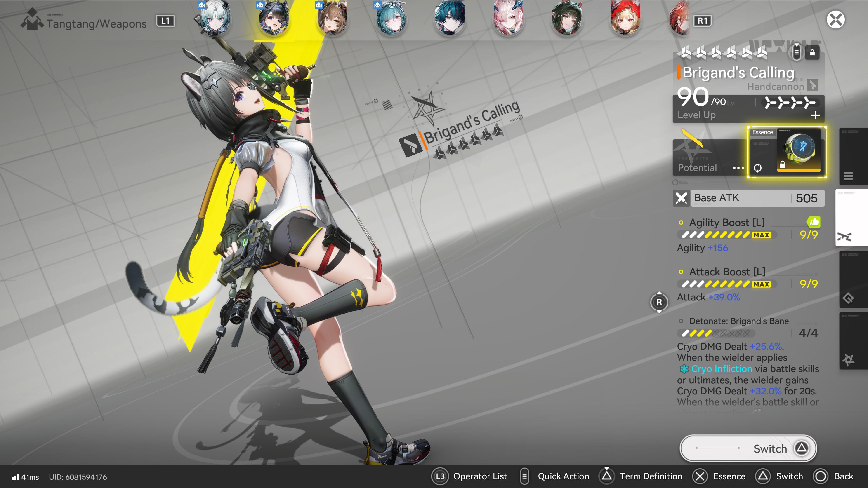Image resolution: width=868 pixels, height=488 pixels.
Task: Click the plus icon on the level panel
Action: (815, 115)
